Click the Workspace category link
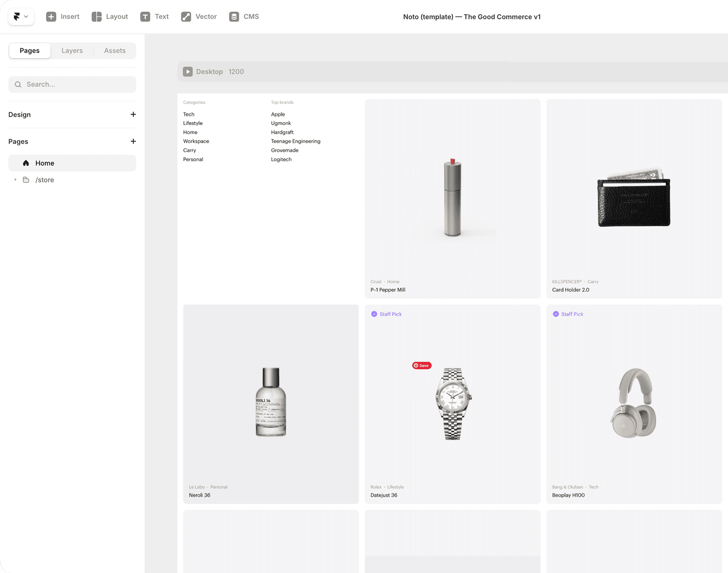This screenshot has height=573, width=728. 196,141
